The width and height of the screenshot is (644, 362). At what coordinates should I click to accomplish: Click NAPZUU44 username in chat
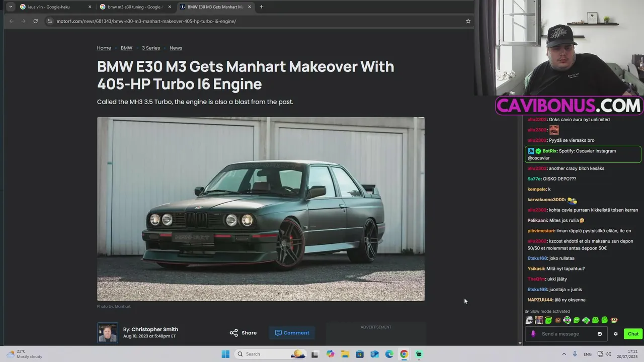click(540, 300)
